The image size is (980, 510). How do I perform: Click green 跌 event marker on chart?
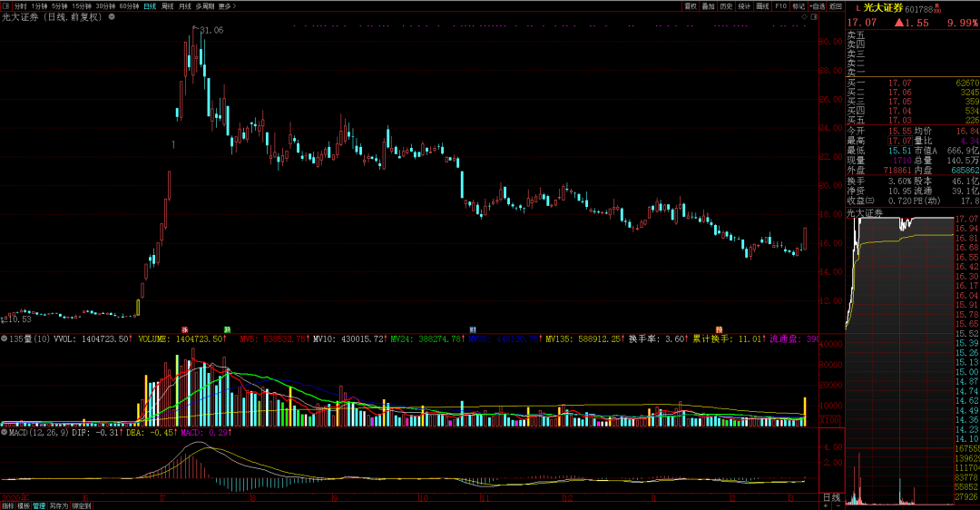(227, 329)
